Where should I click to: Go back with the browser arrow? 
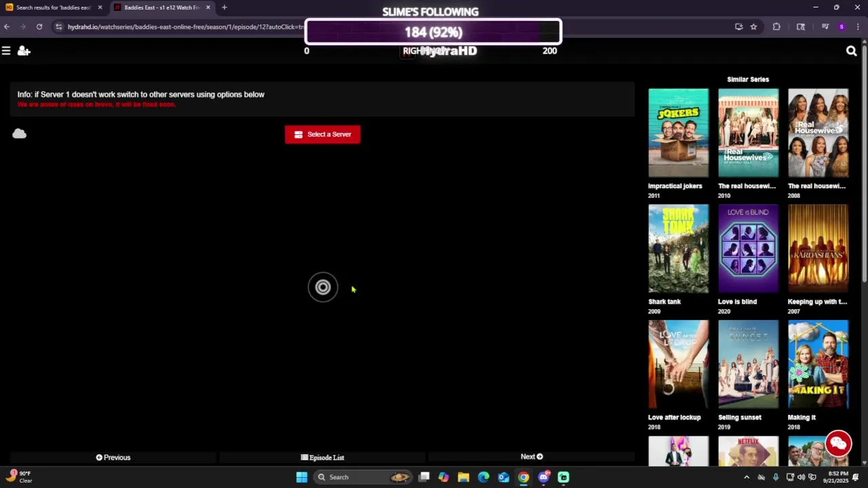coord(7,26)
